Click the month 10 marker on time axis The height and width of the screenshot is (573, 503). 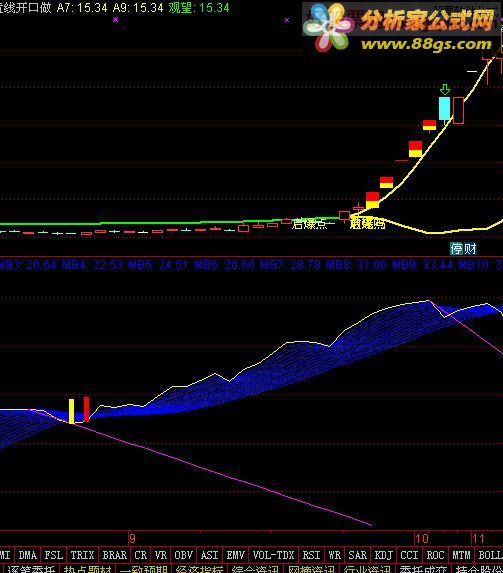pyautogui.click(x=421, y=539)
